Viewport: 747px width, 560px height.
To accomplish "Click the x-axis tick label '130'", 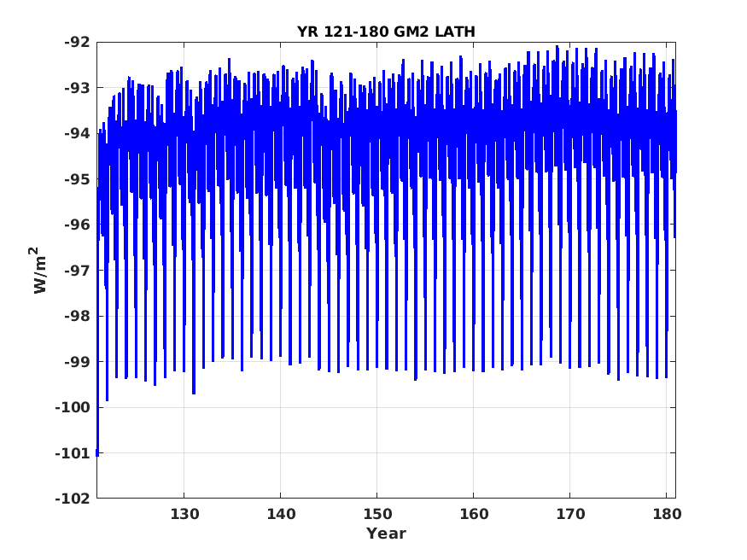I will 184,514.
